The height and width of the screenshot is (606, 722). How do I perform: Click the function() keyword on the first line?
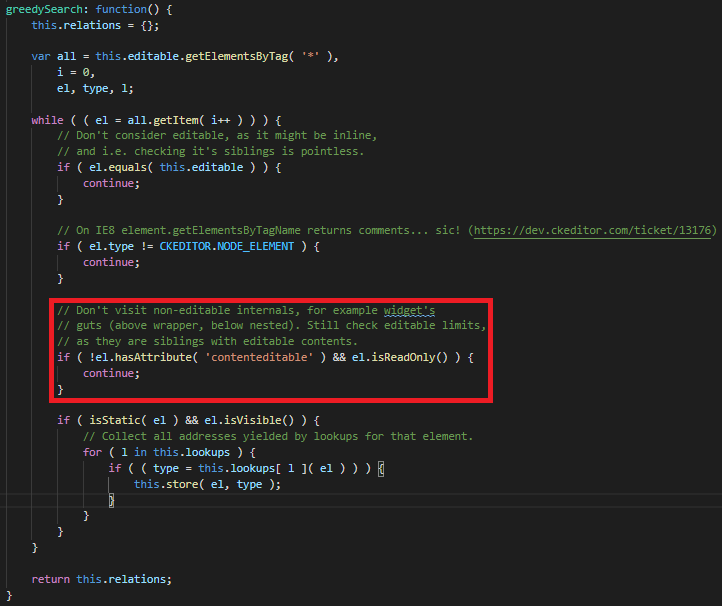point(128,9)
